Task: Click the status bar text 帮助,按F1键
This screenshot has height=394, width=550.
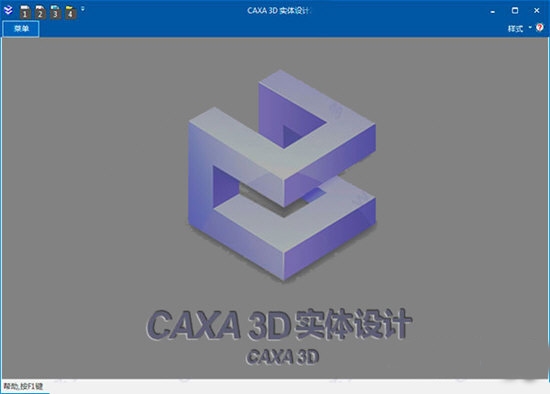Action: 24,386
